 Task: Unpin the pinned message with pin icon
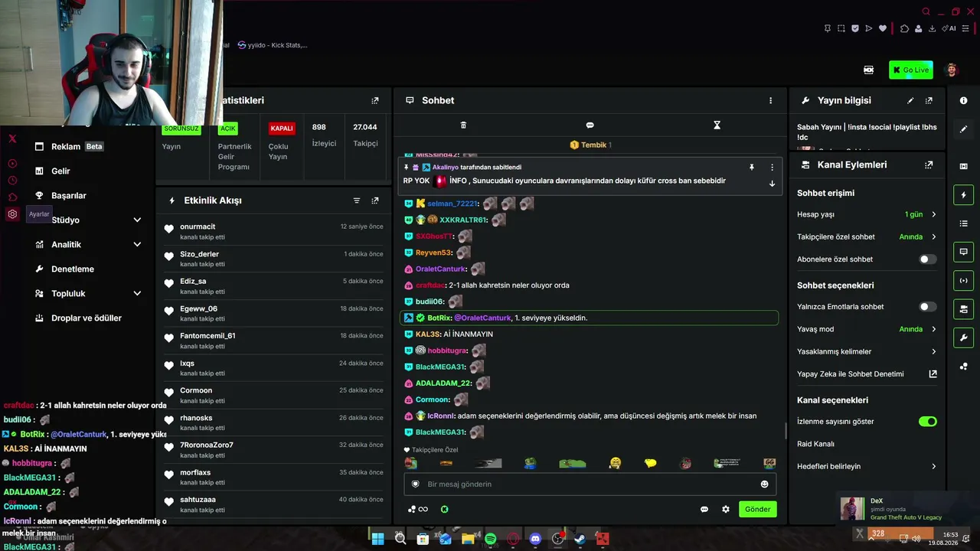point(752,167)
